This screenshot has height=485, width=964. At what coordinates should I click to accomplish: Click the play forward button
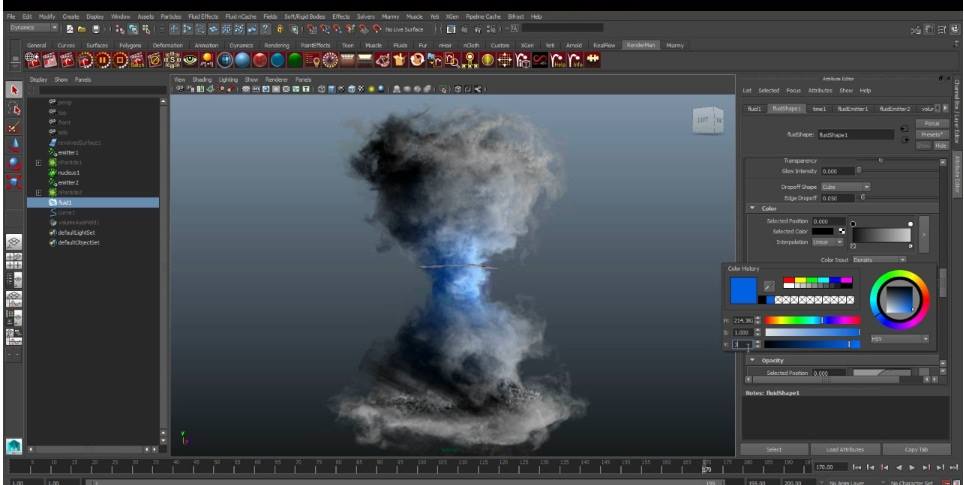pyautogui.click(x=912, y=467)
